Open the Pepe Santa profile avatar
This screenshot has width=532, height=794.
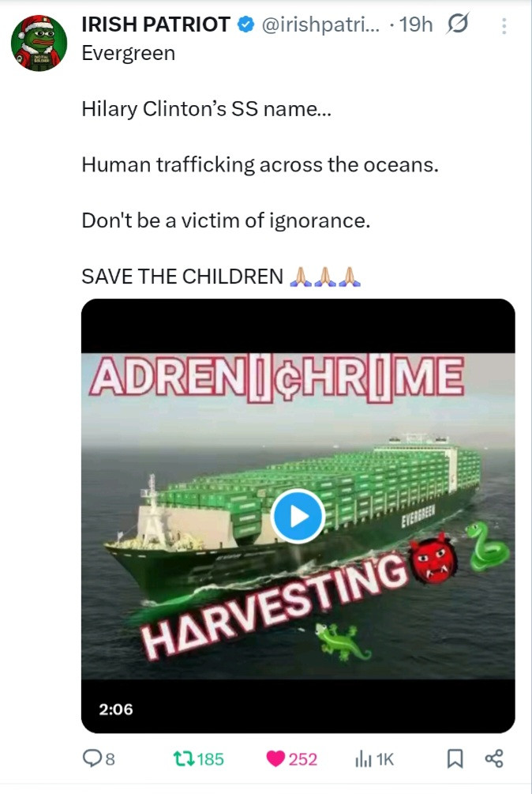click(39, 43)
